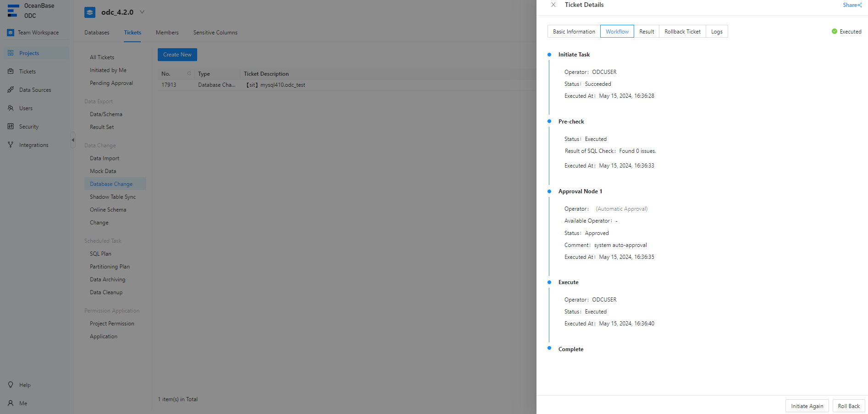Open the Basic Information tab
Viewport: 868px width, 414px height.
(574, 32)
